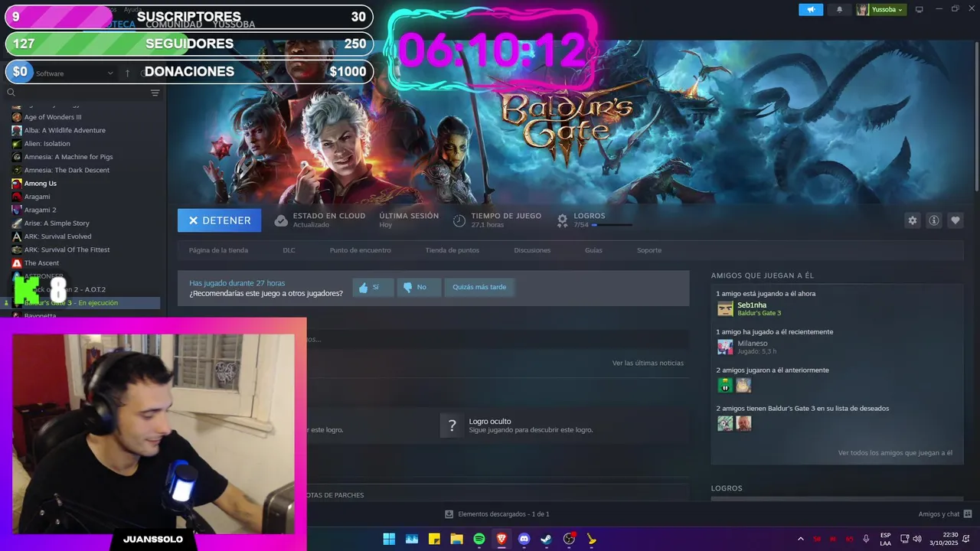Select Age of Wonders III in library
Image resolution: width=980 pixels, height=551 pixels.
(x=53, y=117)
